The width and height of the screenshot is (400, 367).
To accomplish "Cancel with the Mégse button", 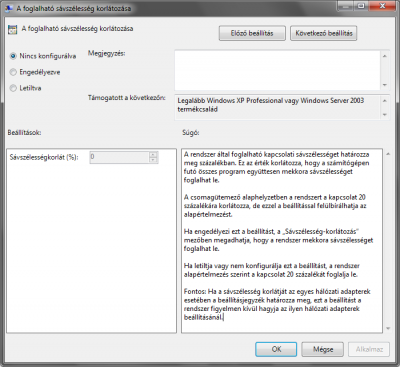I will tap(322, 349).
